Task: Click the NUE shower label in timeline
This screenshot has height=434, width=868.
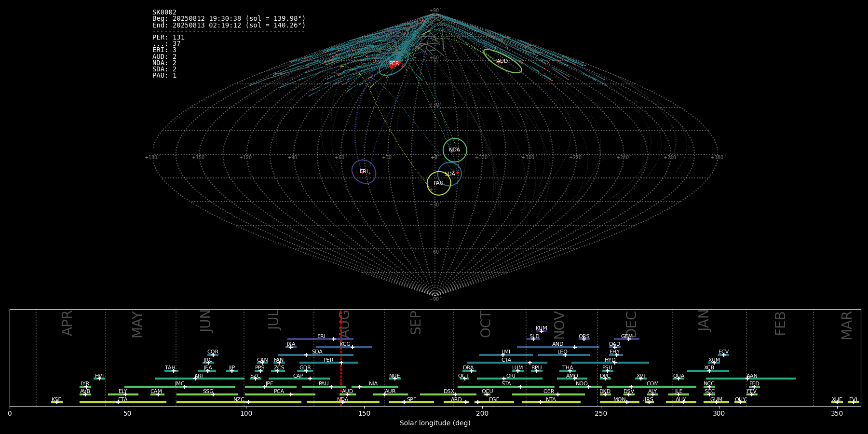Action: click(394, 376)
